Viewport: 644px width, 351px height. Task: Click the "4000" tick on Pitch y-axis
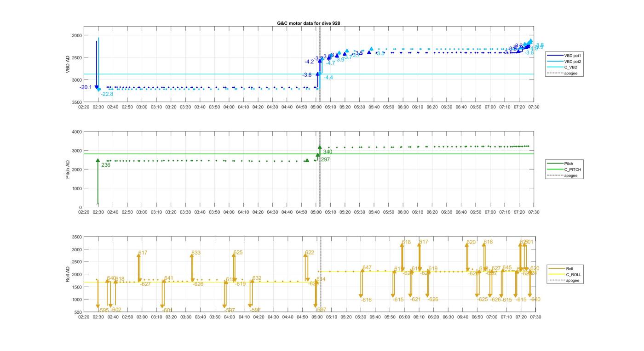click(x=76, y=132)
